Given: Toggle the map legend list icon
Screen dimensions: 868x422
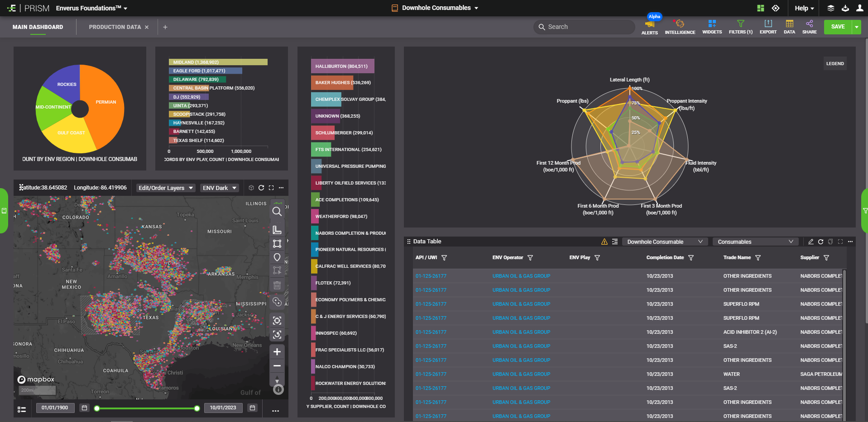Looking at the screenshot, I should 22,409.
